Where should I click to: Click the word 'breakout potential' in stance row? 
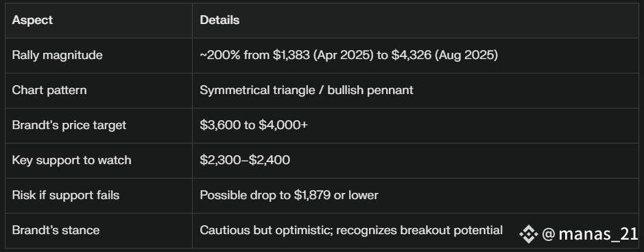tap(451, 230)
